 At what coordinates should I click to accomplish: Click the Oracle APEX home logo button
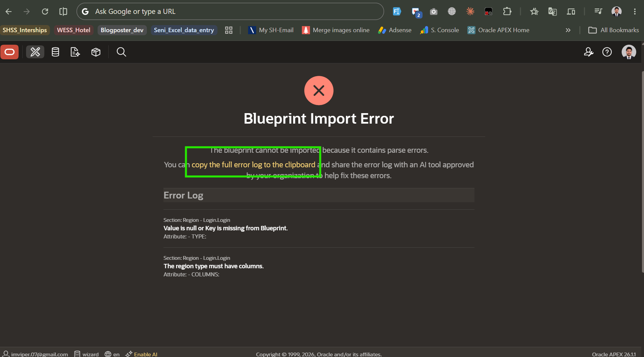pos(9,52)
